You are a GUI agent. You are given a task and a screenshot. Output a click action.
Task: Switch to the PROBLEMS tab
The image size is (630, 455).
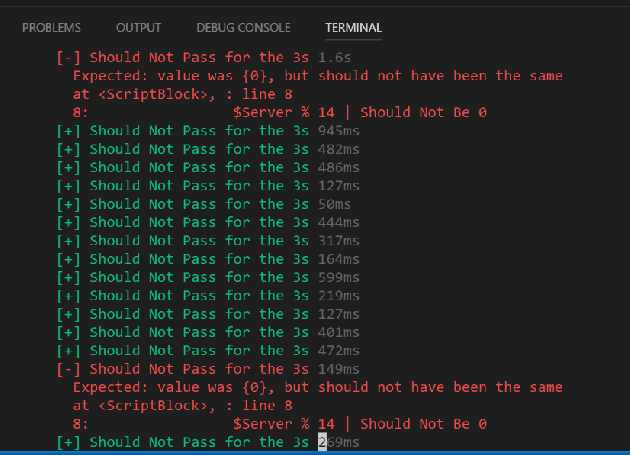point(51,27)
